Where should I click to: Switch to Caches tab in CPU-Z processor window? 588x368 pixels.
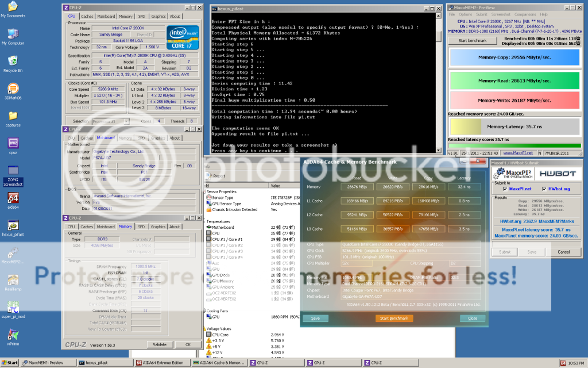87,17
